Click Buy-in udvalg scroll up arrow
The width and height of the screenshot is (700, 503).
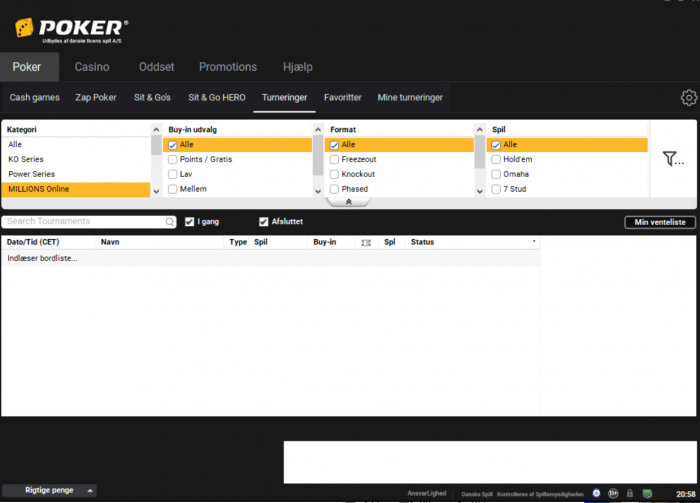click(318, 129)
